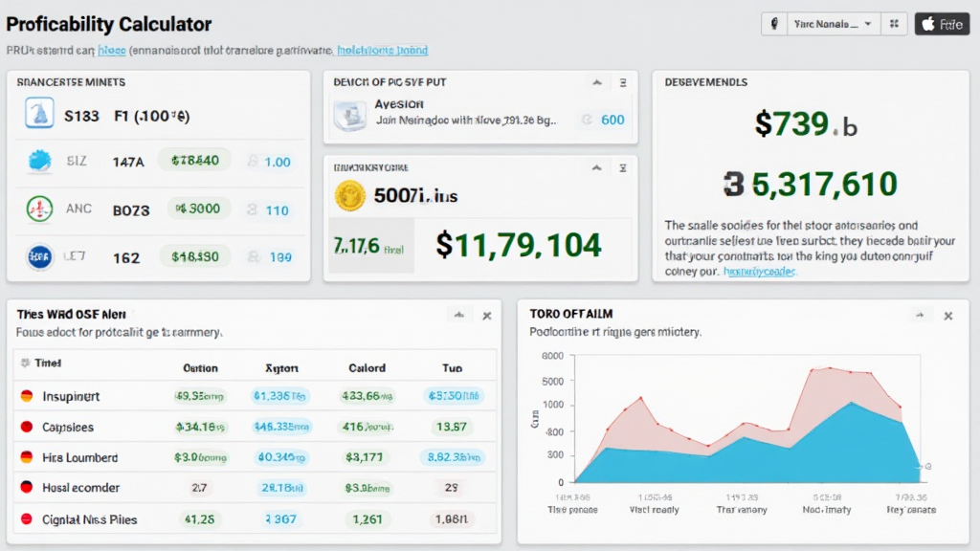This screenshot has width=980, height=551.
Task: Toggle the lock icon next to 1.00
Action: [253, 162]
